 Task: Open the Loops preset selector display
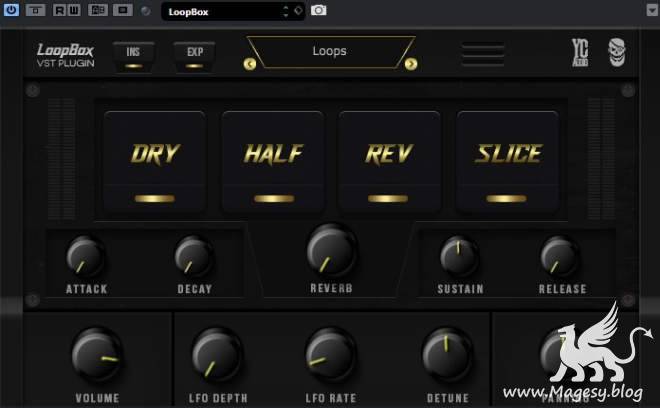pos(330,50)
